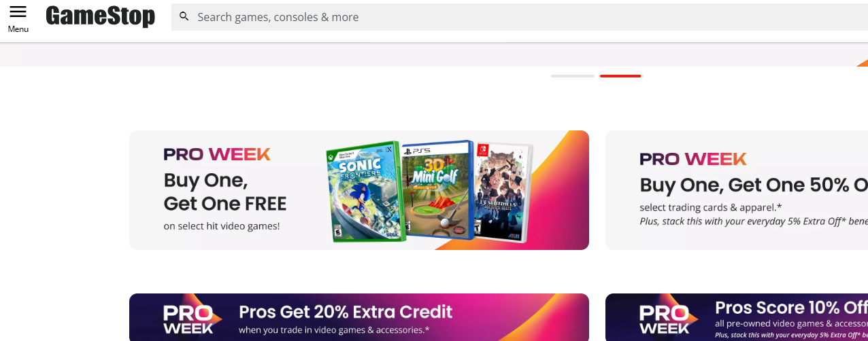The image size is (868, 341).
Task: Focus the Search games, consoles & more field
Action: (520, 17)
